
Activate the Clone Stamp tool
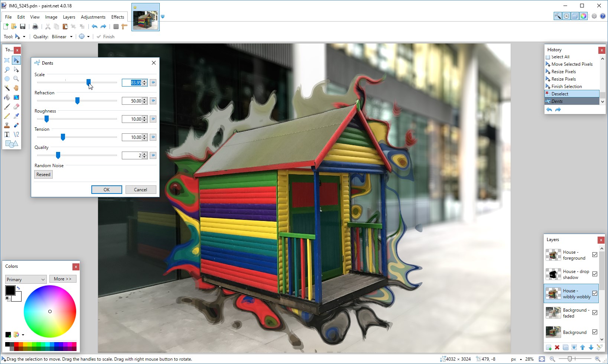[x=6, y=125]
